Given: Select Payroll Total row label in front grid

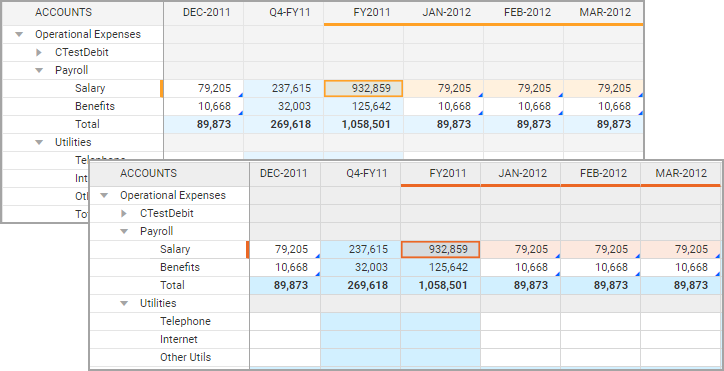Looking at the screenshot, I should point(172,286).
